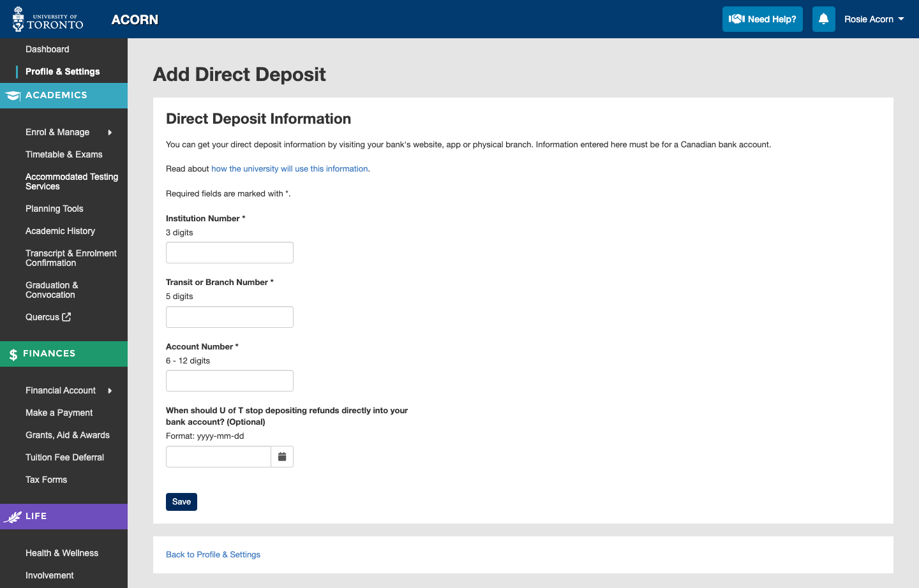Expand Financial Account submenu arrow
This screenshot has width=919, height=588.
pyautogui.click(x=110, y=391)
